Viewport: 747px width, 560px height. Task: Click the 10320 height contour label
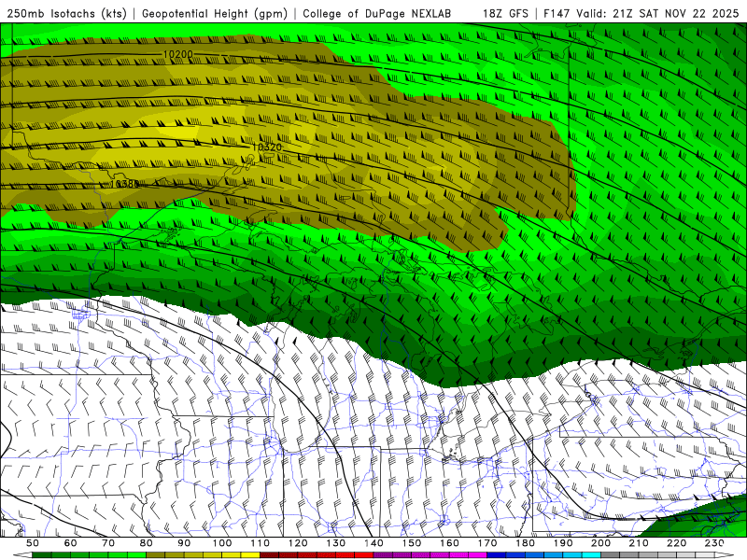(x=267, y=147)
